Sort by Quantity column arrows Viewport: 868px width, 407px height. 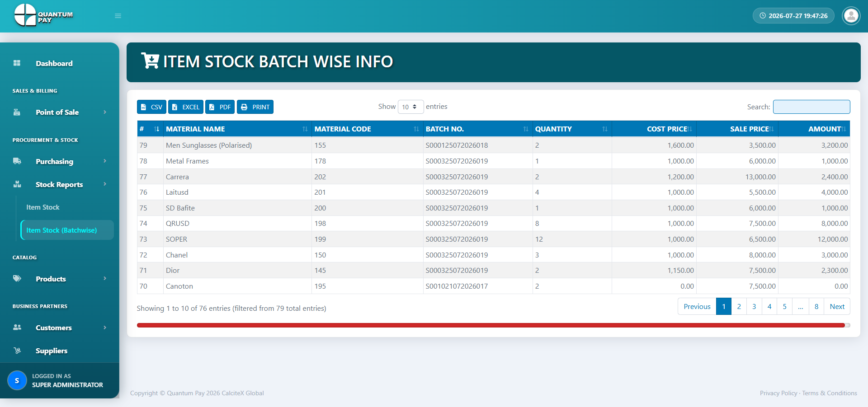(605, 129)
